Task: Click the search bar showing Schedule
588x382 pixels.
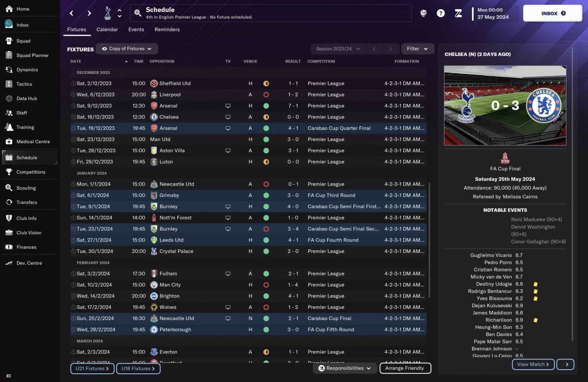Action: (271, 13)
